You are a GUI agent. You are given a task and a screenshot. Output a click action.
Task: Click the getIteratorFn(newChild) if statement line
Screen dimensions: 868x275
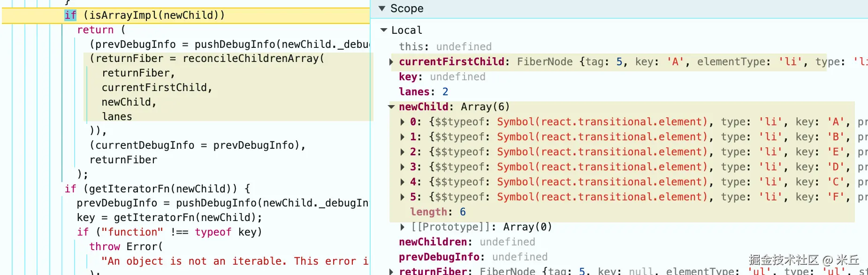(x=157, y=189)
